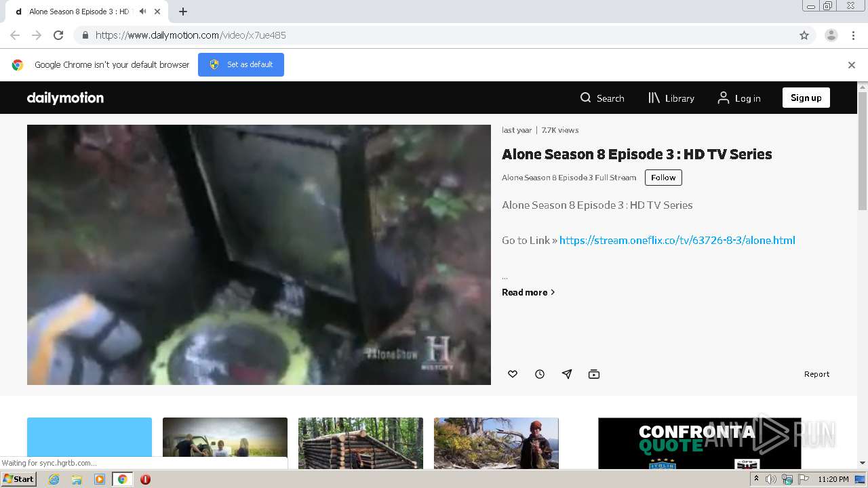Expand the description with Read more

(528, 292)
